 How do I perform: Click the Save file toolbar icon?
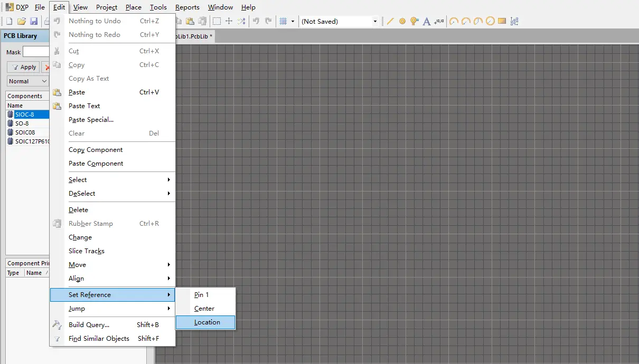point(34,22)
